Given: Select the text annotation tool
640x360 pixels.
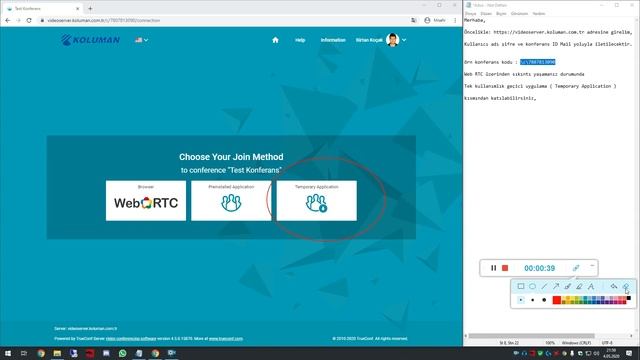Looking at the screenshot, I should tap(591, 287).
